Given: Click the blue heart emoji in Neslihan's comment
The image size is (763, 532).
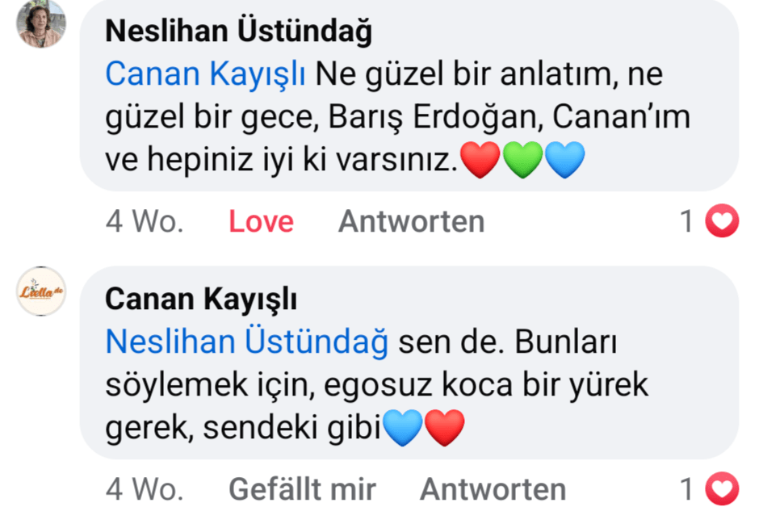Looking at the screenshot, I should coord(564,160).
